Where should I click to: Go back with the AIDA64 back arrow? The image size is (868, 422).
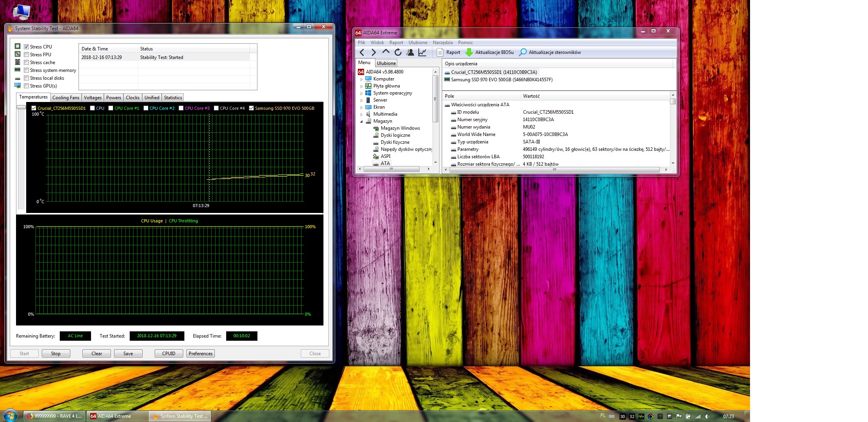[362, 52]
